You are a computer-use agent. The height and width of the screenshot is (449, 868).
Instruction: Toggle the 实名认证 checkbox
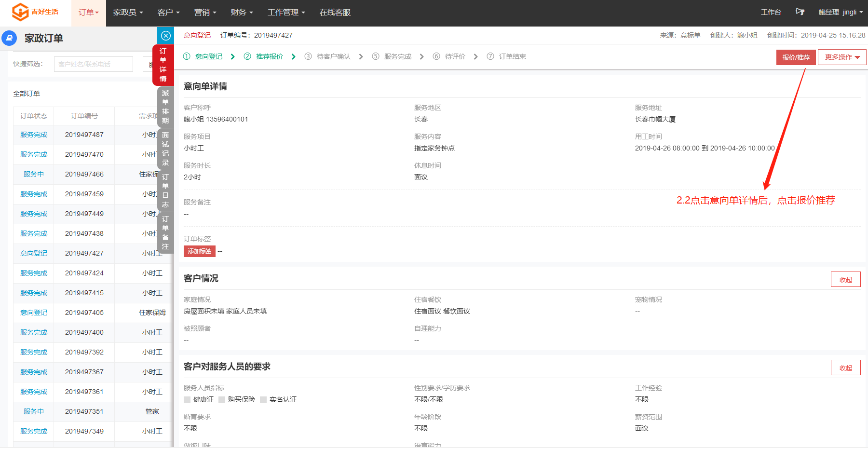click(263, 400)
